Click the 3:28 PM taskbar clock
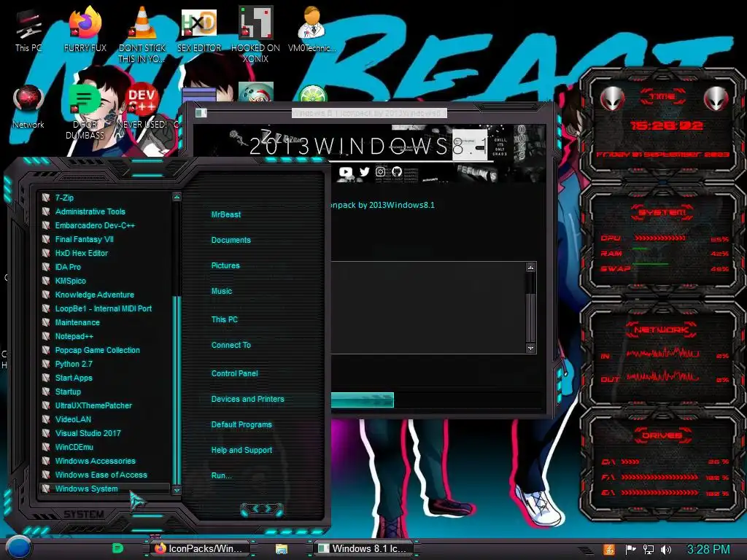The width and height of the screenshot is (747, 560). (708, 549)
